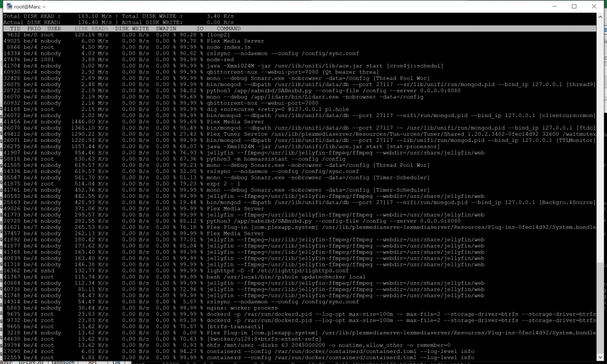
Task: Click the TID column header
Action: (x=15, y=29)
